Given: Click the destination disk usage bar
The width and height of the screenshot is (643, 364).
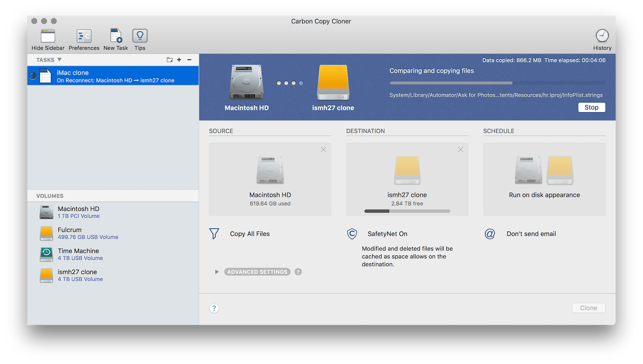Looking at the screenshot, I should coord(407,211).
